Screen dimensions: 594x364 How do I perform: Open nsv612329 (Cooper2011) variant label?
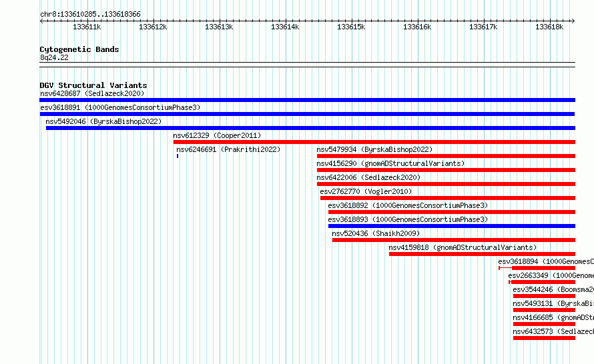coord(217,135)
